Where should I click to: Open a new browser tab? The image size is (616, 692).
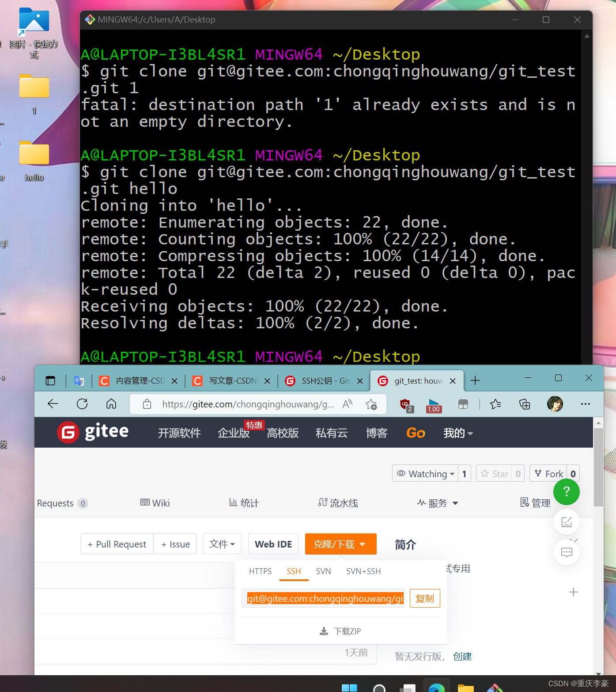pyautogui.click(x=475, y=380)
